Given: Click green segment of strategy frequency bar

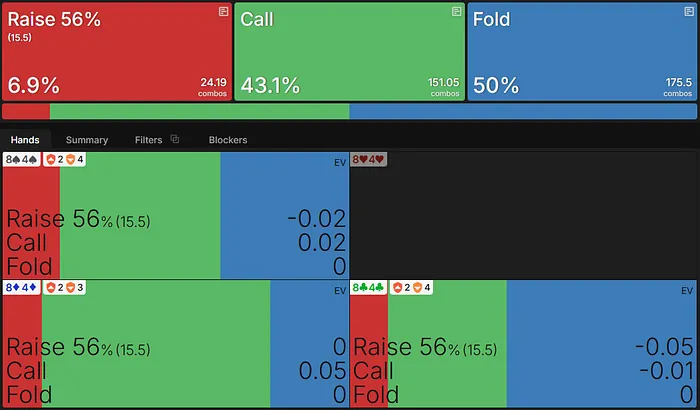Looking at the screenshot, I should coord(200,112).
